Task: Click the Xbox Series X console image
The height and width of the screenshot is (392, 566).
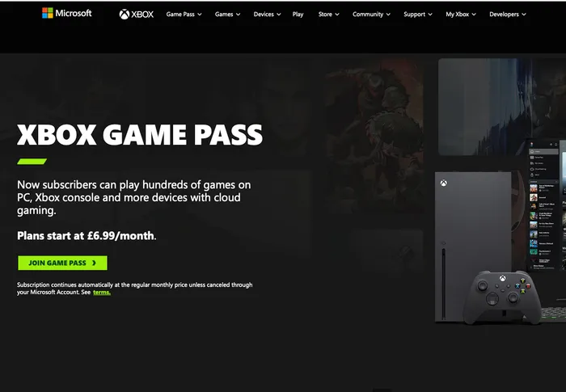Action: [x=473, y=247]
